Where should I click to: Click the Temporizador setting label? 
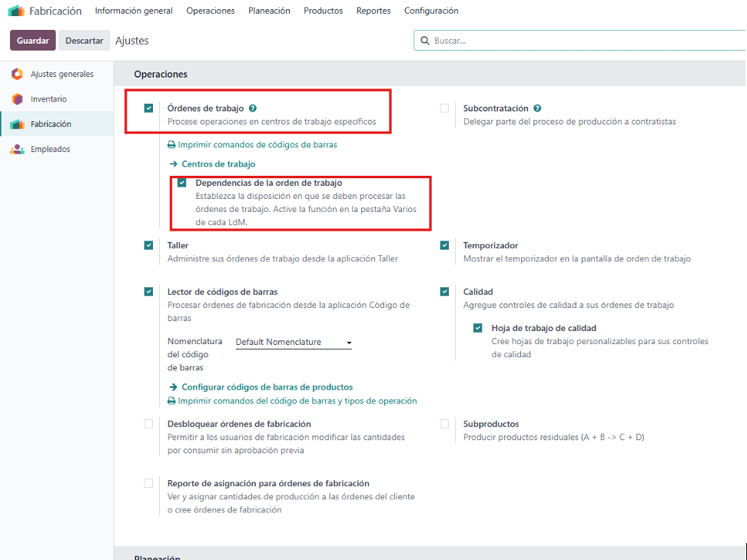point(490,245)
